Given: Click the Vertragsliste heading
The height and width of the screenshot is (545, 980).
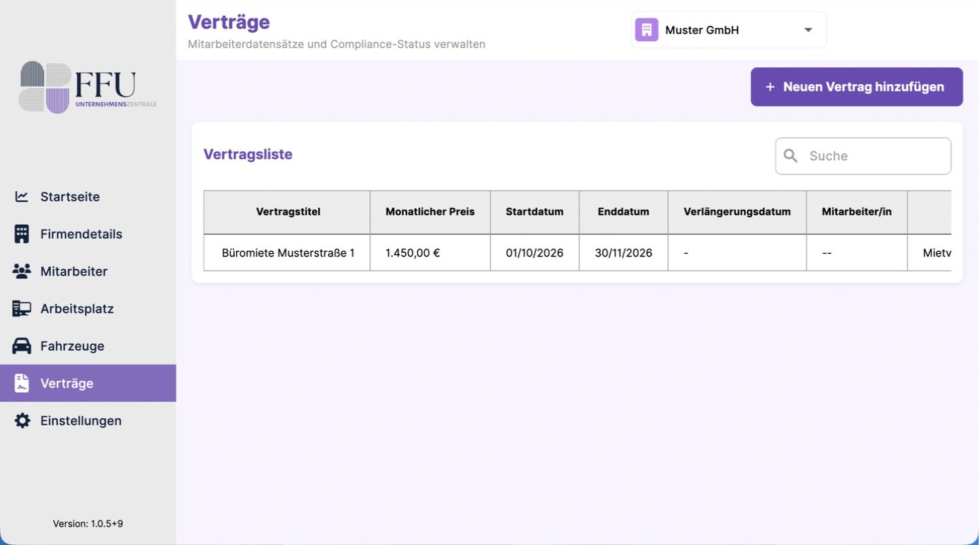Looking at the screenshot, I should click(x=248, y=154).
